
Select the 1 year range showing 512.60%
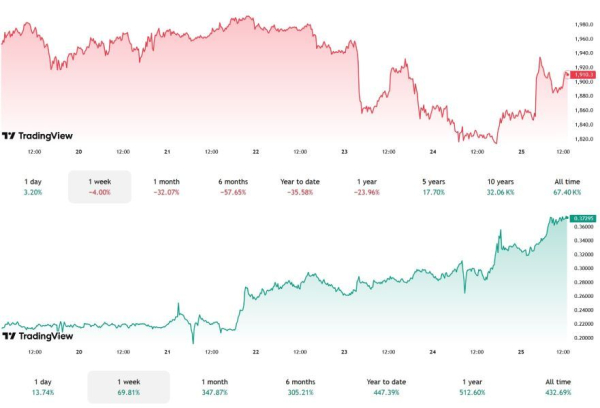(x=472, y=387)
